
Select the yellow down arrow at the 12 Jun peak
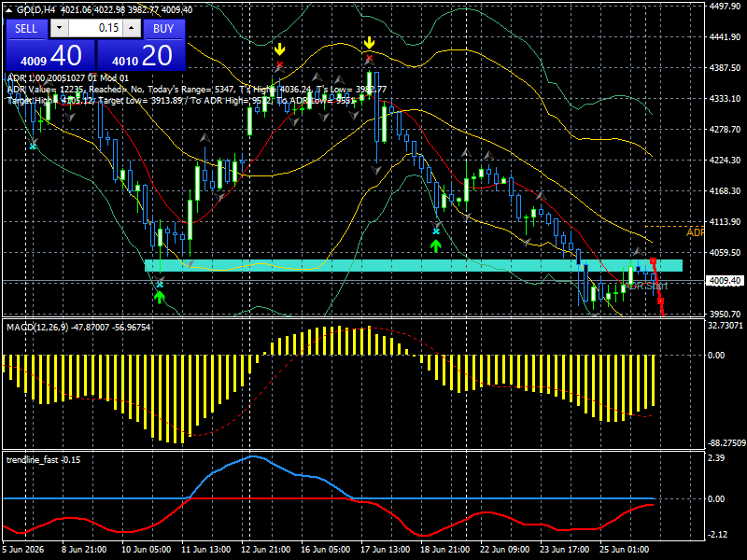point(279,49)
